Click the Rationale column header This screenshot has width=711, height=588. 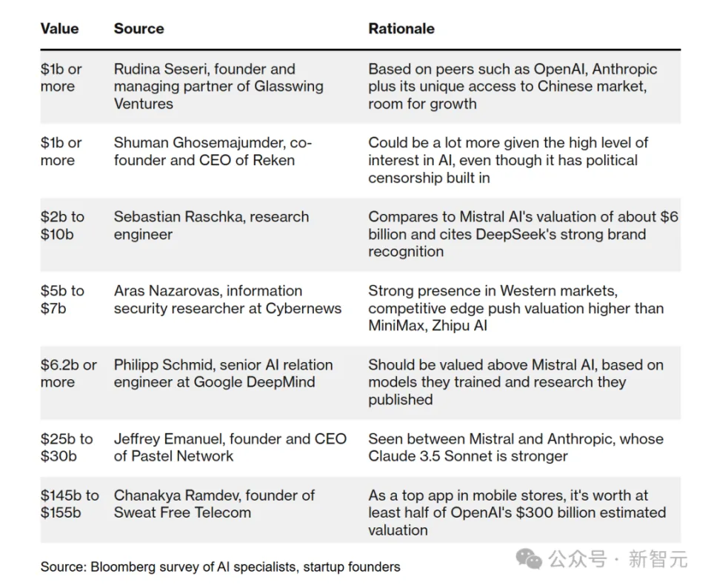401,29
